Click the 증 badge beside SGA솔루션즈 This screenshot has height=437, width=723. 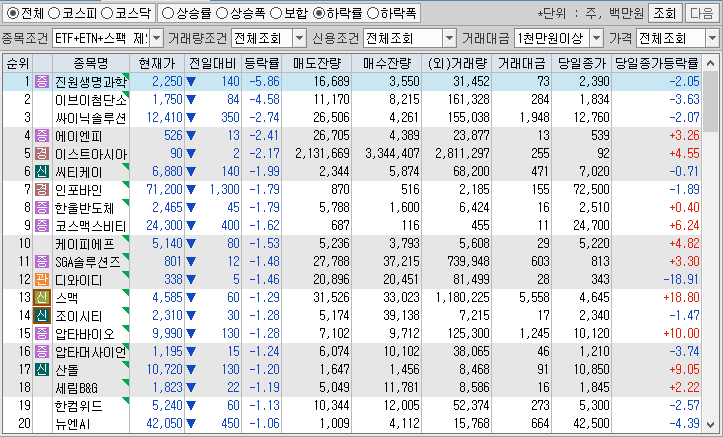tap(42, 261)
